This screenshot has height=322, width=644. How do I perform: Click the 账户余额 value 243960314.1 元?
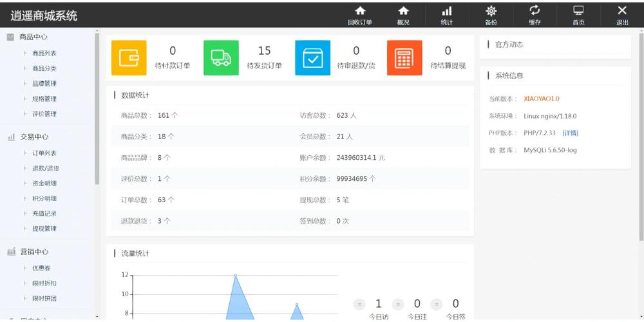[361, 158]
